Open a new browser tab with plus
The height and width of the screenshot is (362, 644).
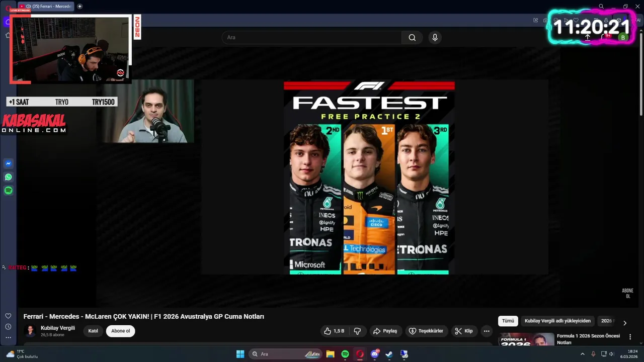click(x=79, y=7)
